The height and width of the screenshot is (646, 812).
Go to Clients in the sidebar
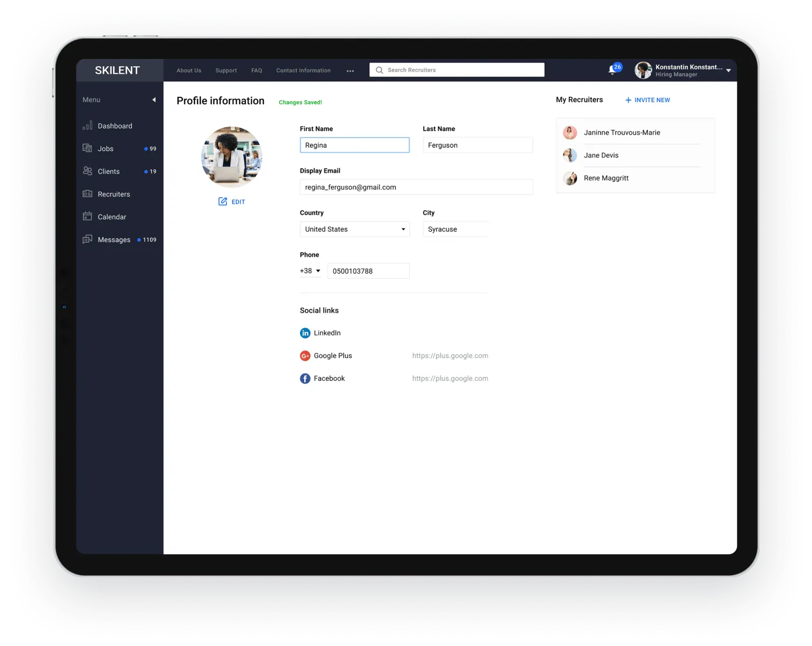[119, 171]
